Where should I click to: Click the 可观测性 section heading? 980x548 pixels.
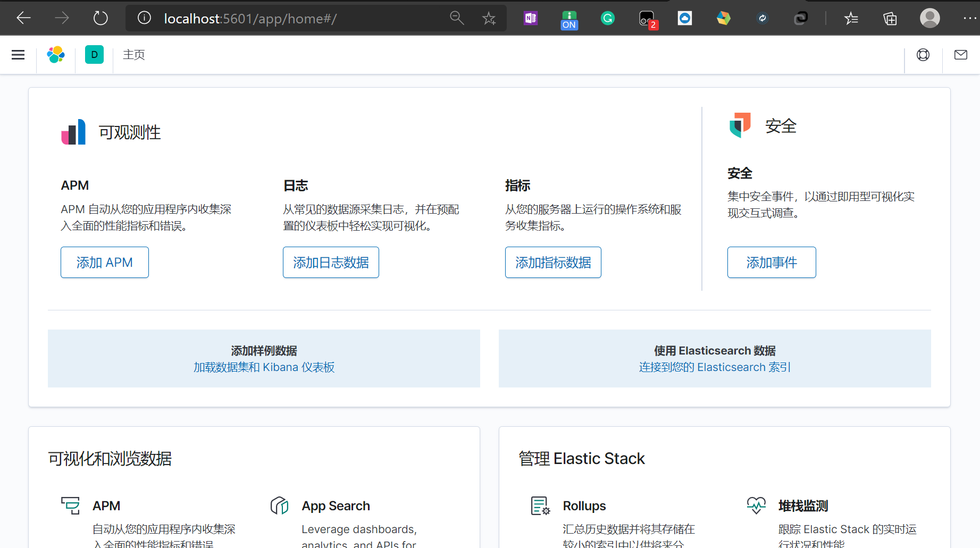130,132
